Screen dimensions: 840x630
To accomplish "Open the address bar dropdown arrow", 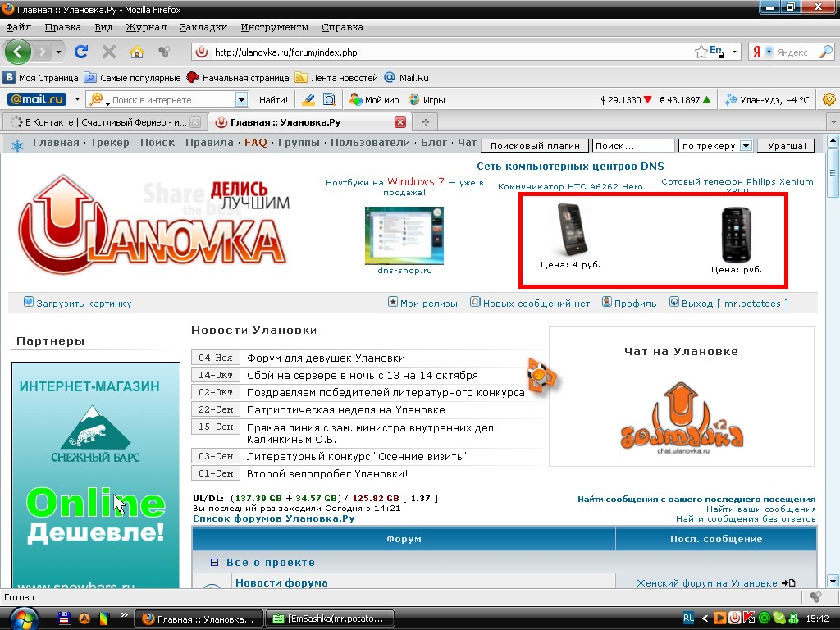I will [x=734, y=52].
